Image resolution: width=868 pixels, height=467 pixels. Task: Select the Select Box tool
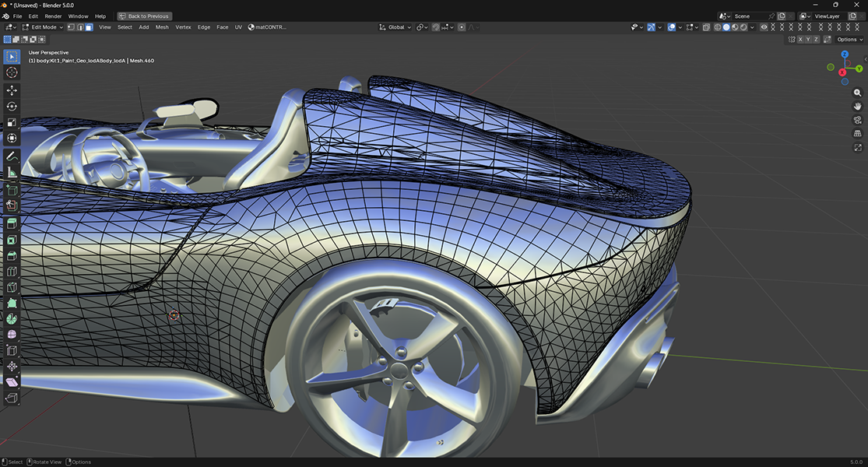tap(12, 57)
